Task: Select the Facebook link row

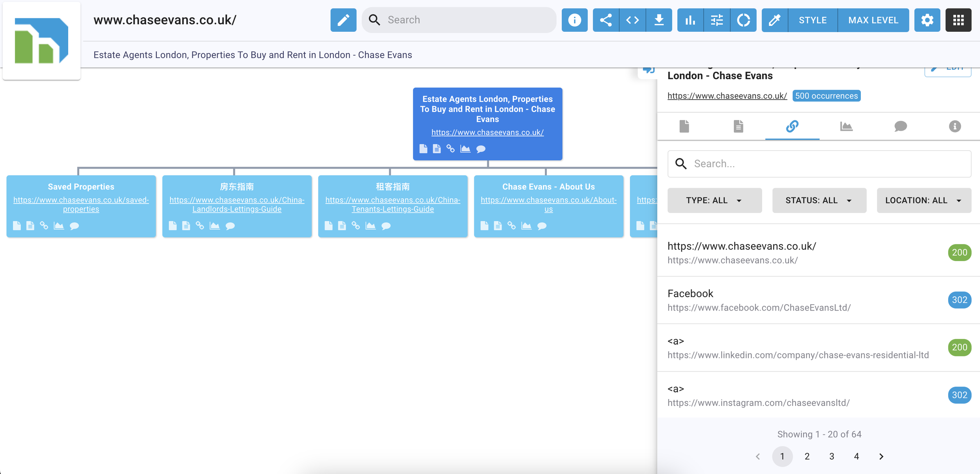Action: (818, 300)
